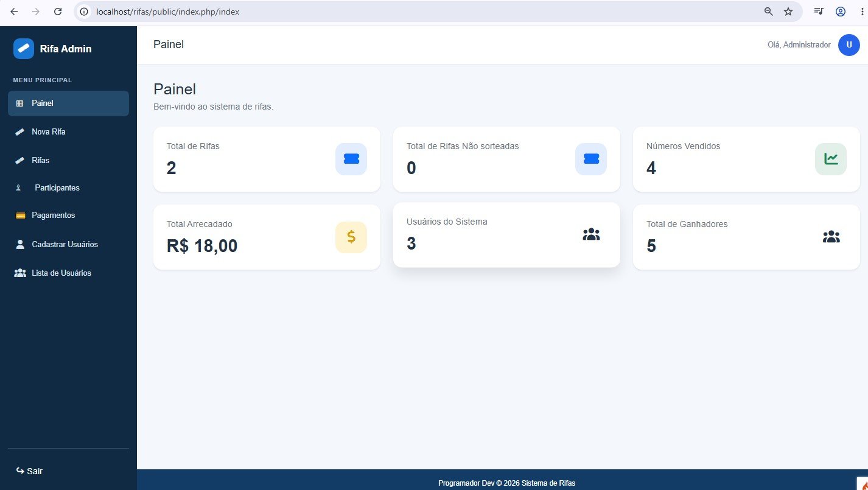Click the browser back arrow
The width and height of the screenshot is (868, 490).
(14, 12)
